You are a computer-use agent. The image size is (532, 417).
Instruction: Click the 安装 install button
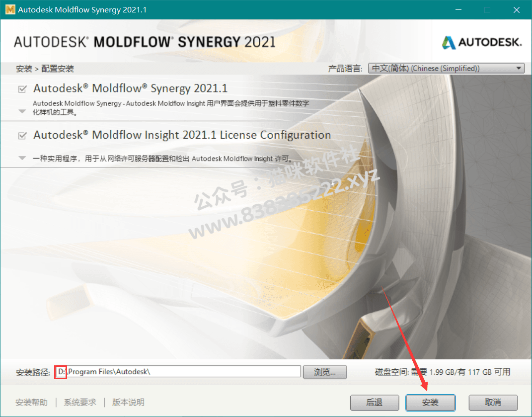[430, 403]
